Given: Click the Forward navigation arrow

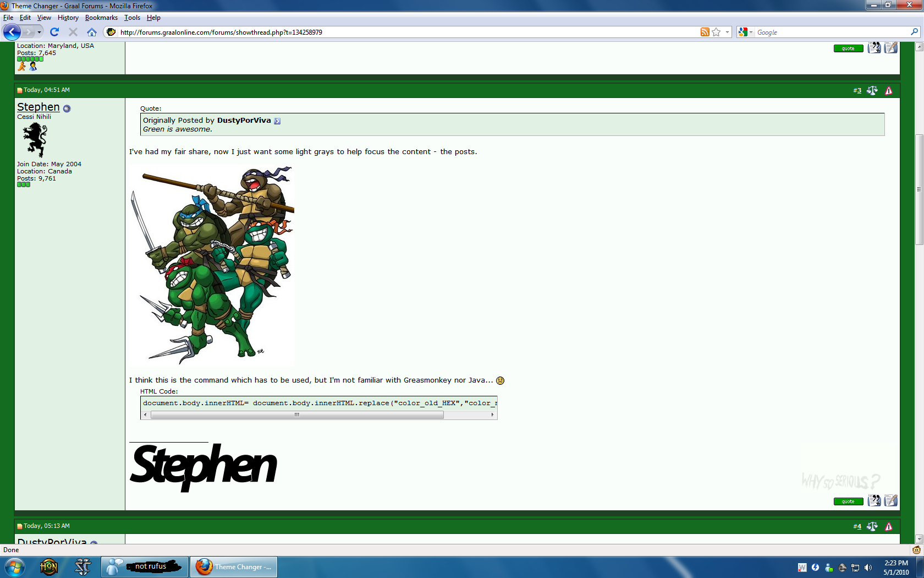Looking at the screenshot, I should coord(29,32).
